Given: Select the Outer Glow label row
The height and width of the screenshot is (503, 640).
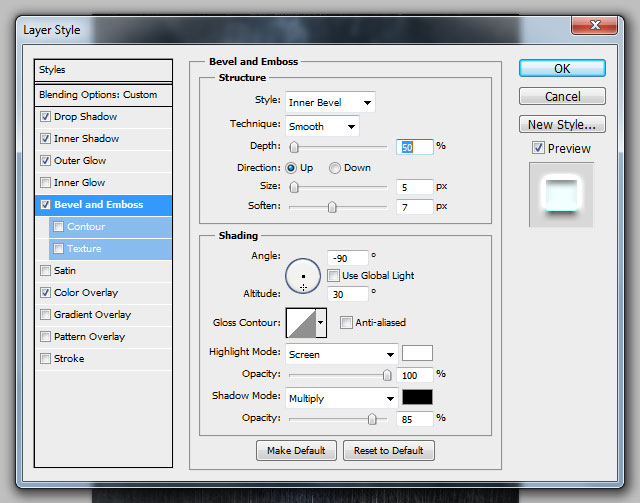Looking at the screenshot, I should (103, 161).
